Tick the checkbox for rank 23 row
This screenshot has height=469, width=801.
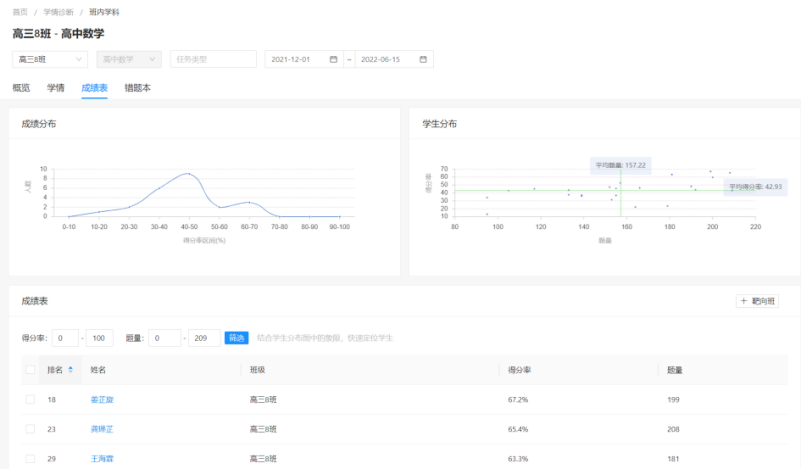pos(30,429)
